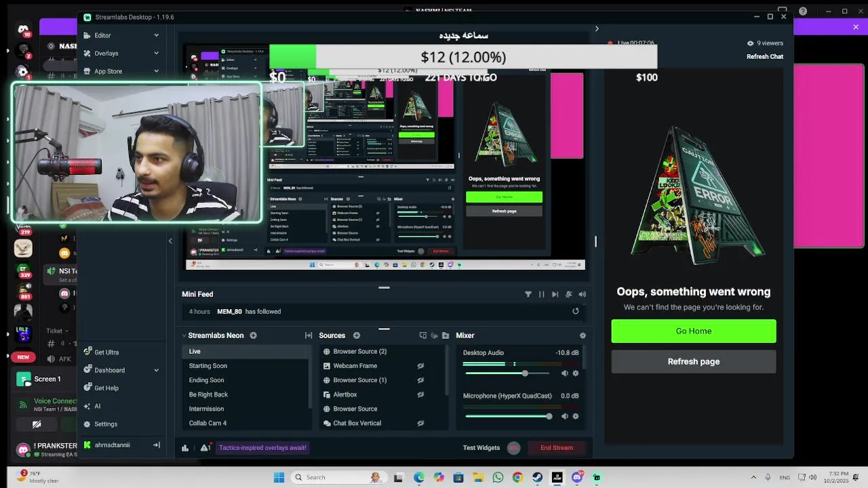Open the Sources audio-wave toolbar icon

click(x=434, y=335)
